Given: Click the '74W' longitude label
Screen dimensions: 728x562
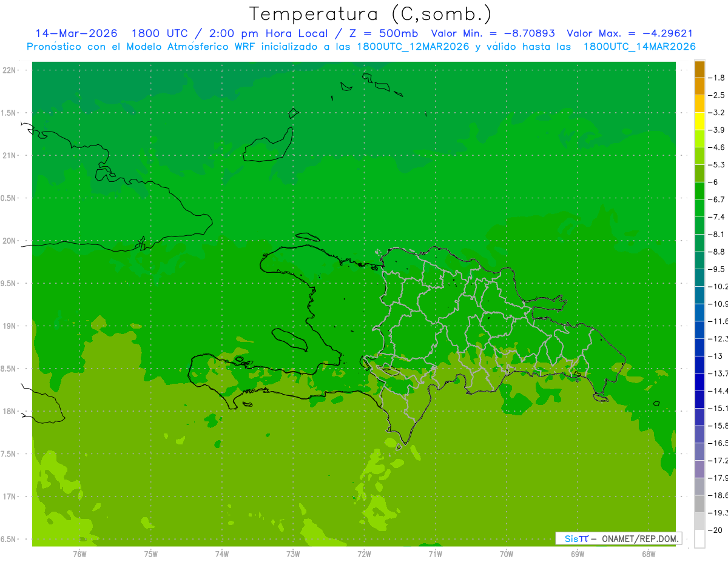Looking at the screenshot, I should 222,554.
